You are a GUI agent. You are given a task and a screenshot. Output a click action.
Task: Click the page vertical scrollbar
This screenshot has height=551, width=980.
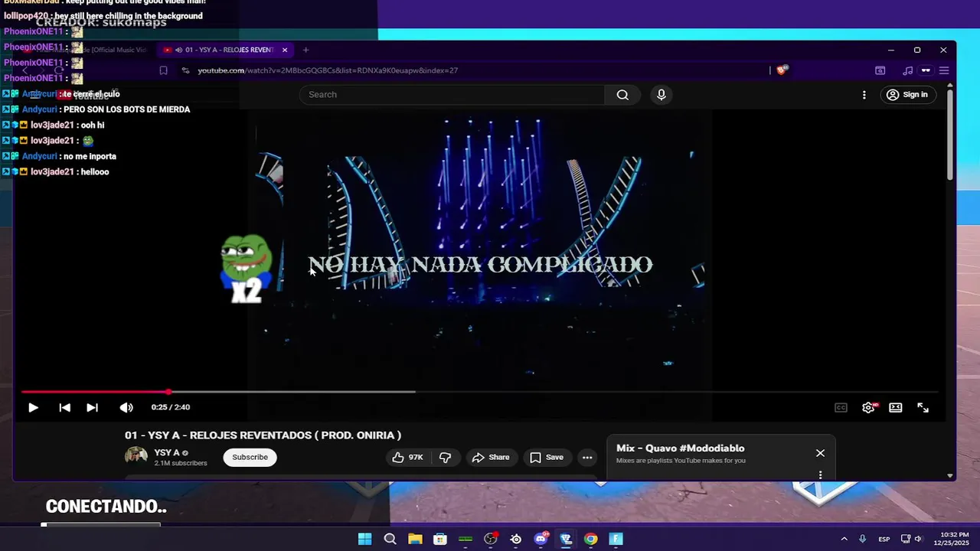950,136
